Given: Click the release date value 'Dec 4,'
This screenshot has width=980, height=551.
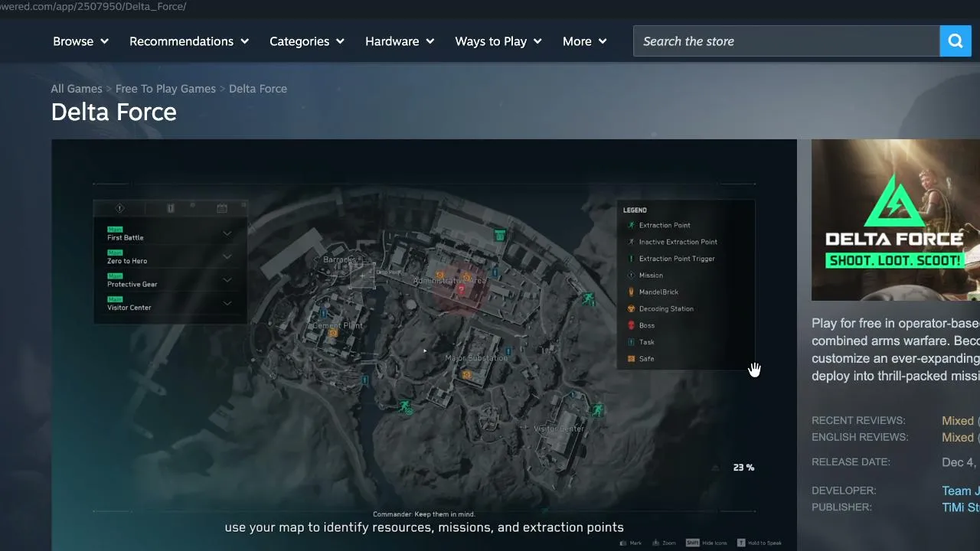Looking at the screenshot, I should coord(960,462).
